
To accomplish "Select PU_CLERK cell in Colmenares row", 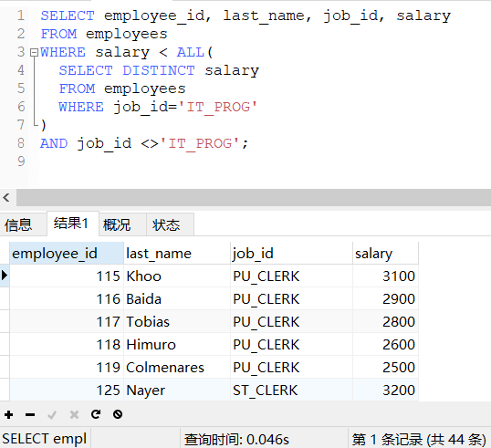I will coord(291,368).
